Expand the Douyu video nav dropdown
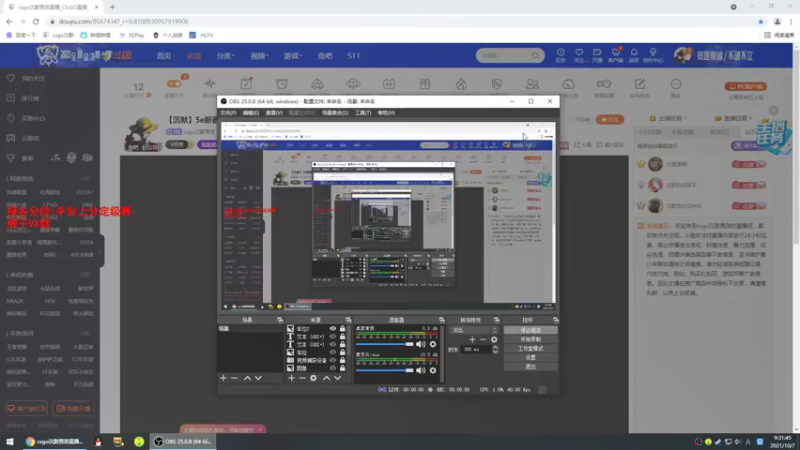Image resolution: width=800 pixels, height=450 pixels. pyautogui.click(x=259, y=56)
